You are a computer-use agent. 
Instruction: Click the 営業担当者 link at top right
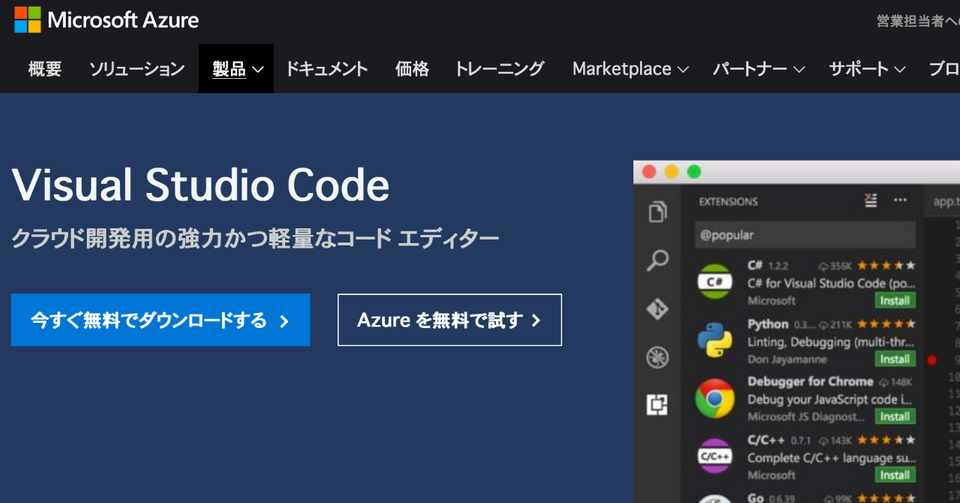tap(917, 21)
